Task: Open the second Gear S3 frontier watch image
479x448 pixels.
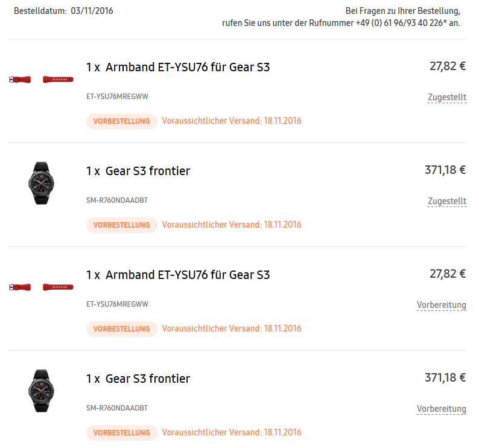Action: (41, 391)
